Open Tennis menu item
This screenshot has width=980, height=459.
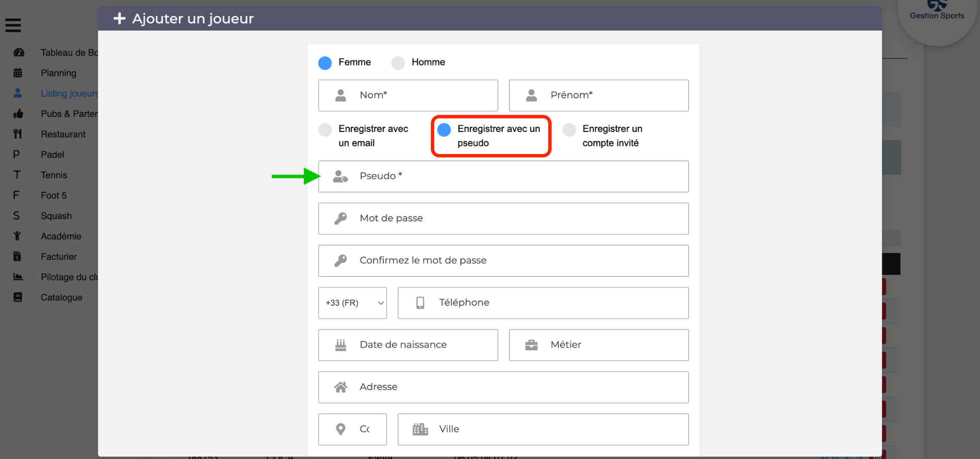point(54,175)
